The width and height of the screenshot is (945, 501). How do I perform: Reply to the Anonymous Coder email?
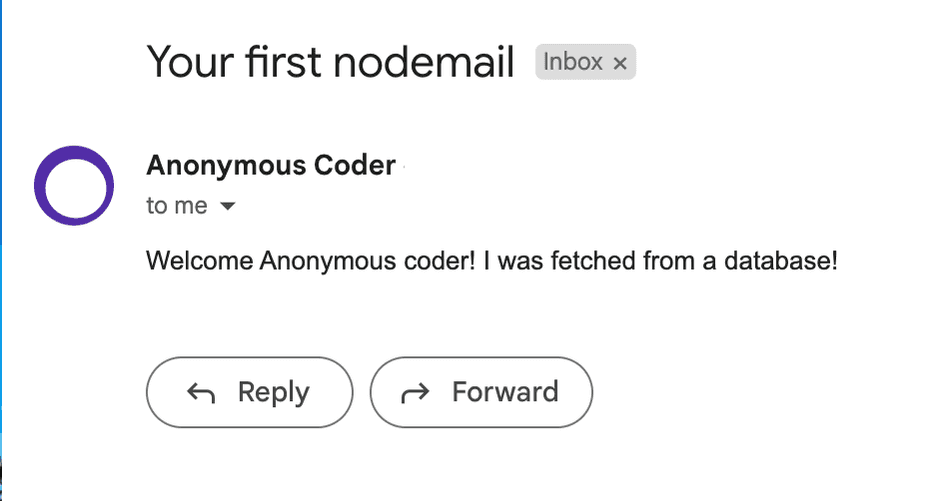click(250, 392)
